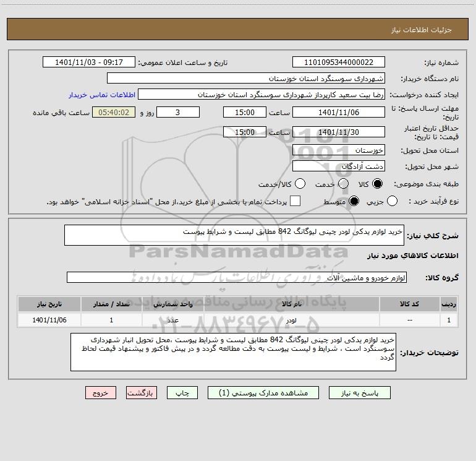
Task: Click the عدد unit cell
Action: point(172,320)
